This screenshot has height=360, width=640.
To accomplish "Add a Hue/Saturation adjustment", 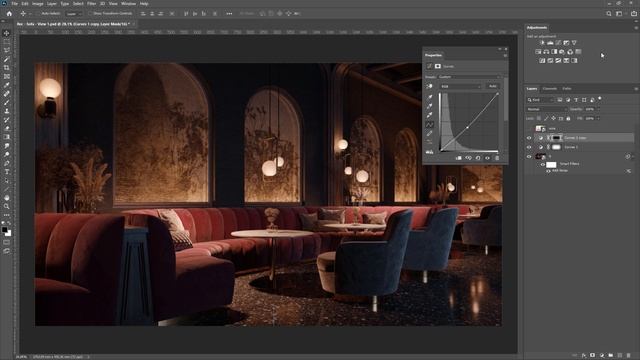I will click(x=538, y=51).
